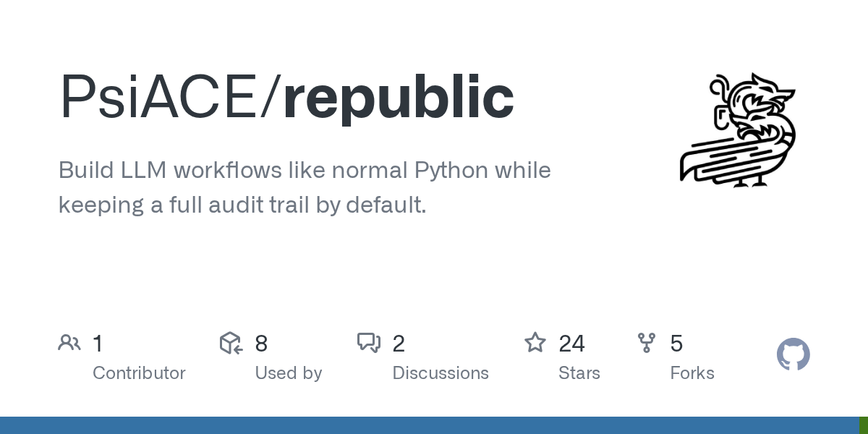The height and width of the screenshot is (434, 868).
Task: Click the used by count 8
Action: 261,344
